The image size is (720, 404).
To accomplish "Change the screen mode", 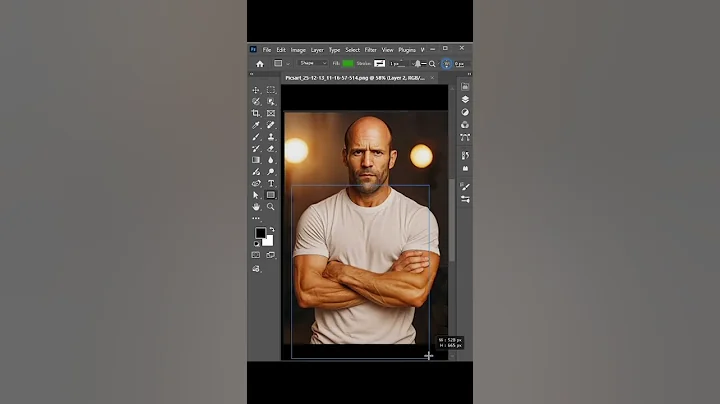I will 271,255.
